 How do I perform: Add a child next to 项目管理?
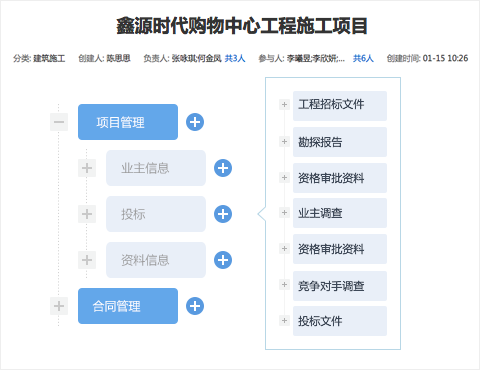195,122
